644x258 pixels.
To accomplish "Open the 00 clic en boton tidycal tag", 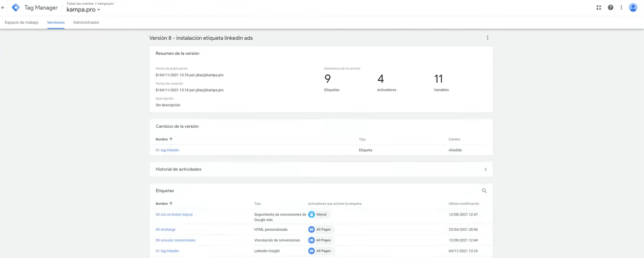I will pyautogui.click(x=174, y=215).
